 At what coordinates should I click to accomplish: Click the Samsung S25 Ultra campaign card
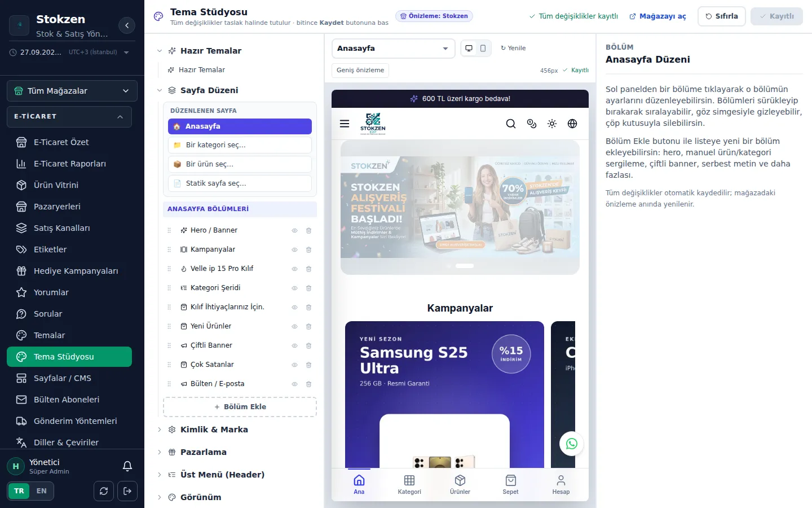(x=444, y=395)
